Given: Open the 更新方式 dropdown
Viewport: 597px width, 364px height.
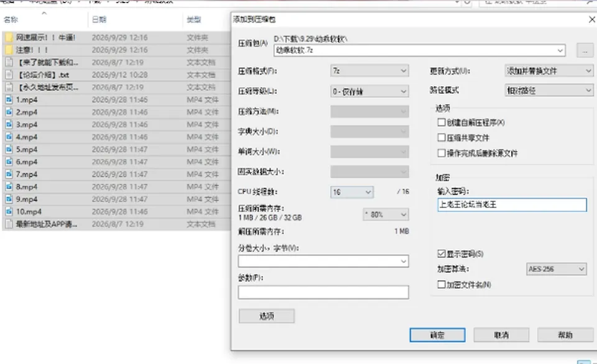Looking at the screenshot, I should pos(548,71).
